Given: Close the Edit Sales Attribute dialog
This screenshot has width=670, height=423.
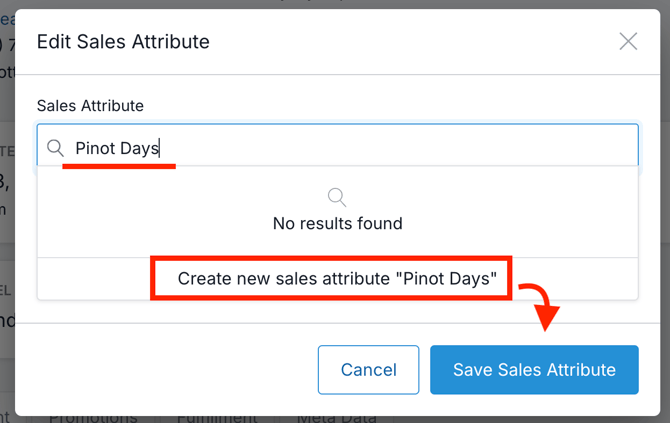Looking at the screenshot, I should click(628, 41).
